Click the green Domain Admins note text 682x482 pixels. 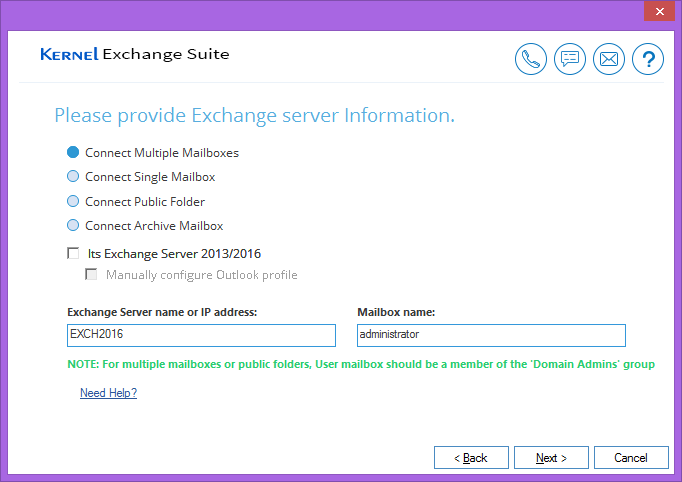click(x=361, y=364)
